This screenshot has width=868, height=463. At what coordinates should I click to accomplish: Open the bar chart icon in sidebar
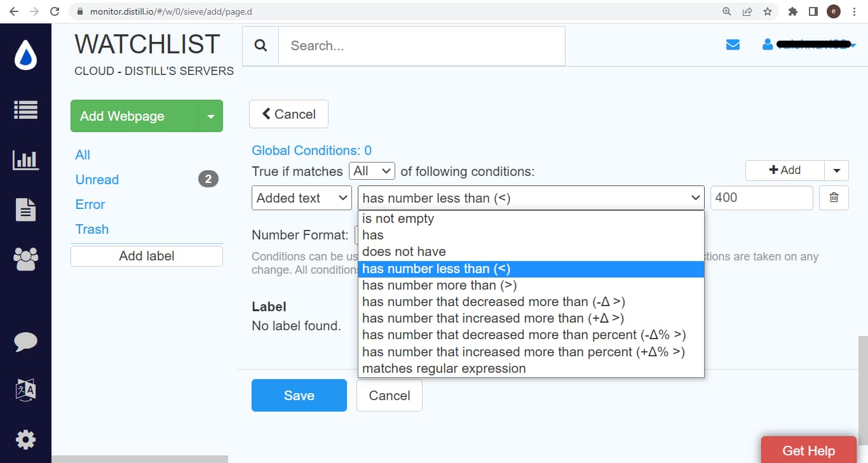coord(26,159)
